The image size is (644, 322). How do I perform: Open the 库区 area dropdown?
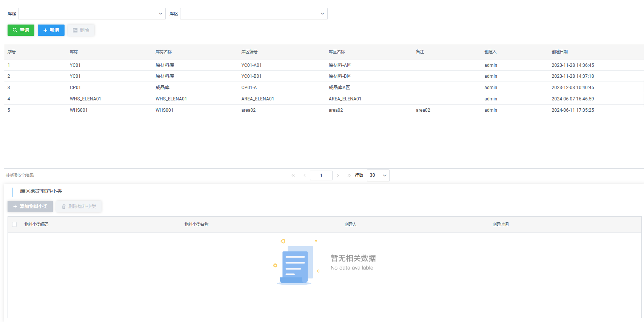pos(254,14)
